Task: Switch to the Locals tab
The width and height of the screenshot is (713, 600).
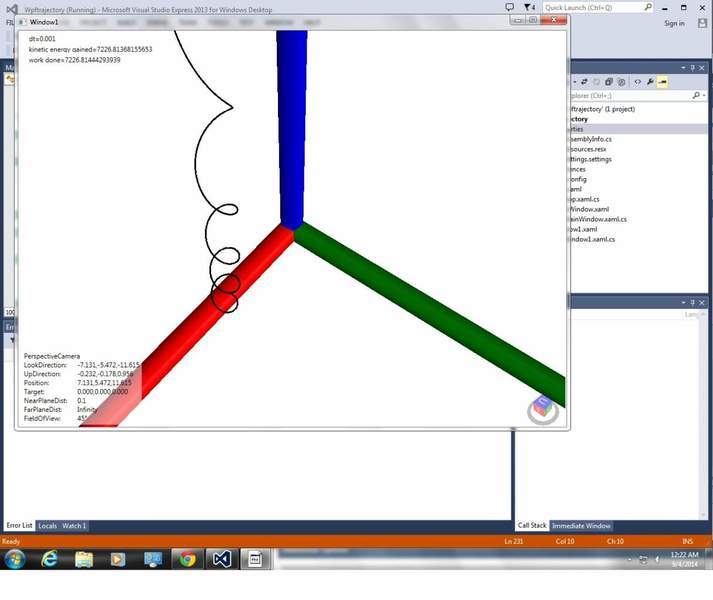Action: [x=47, y=525]
